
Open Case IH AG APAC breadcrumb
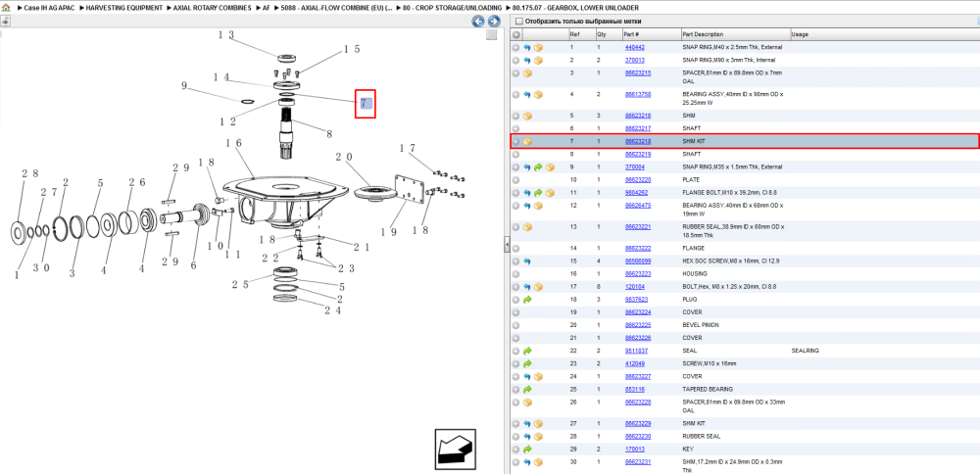pos(49,8)
